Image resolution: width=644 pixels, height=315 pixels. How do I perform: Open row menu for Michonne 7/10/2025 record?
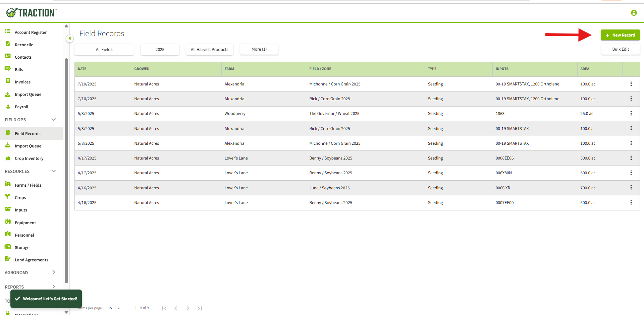pyautogui.click(x=631, y=84)
